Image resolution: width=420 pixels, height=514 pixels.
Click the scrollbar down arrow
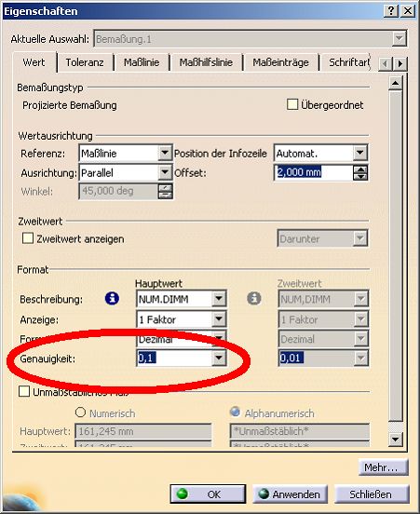click(x=396, y=440)
